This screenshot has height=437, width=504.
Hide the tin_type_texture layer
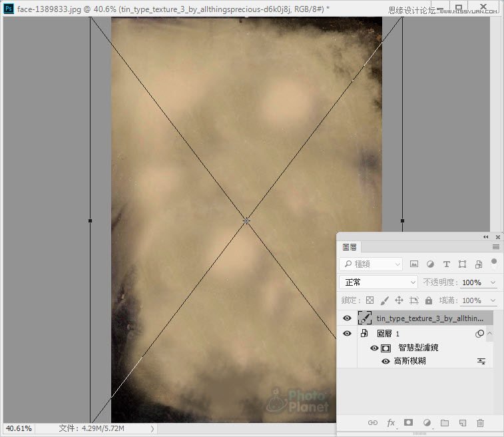[347, 318]
